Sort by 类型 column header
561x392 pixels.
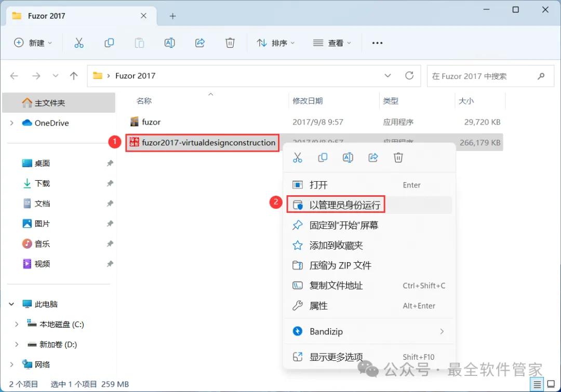pos(391,101)
